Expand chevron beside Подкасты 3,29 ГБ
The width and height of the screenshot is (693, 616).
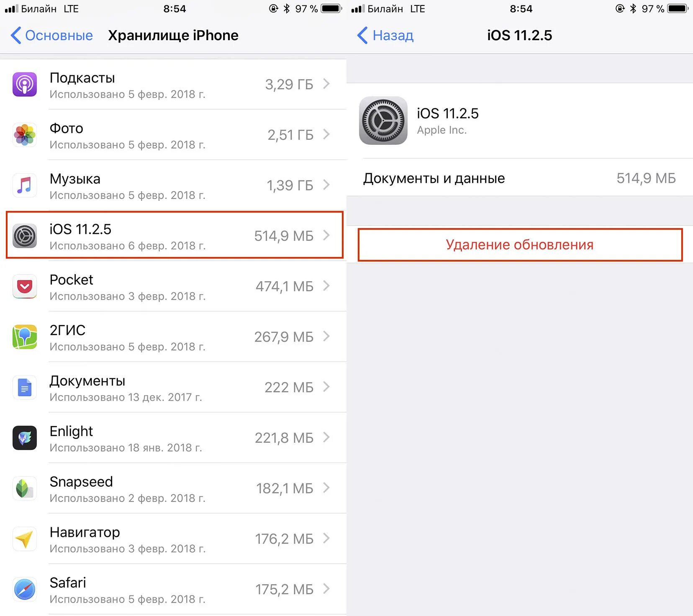pos(326,84)
